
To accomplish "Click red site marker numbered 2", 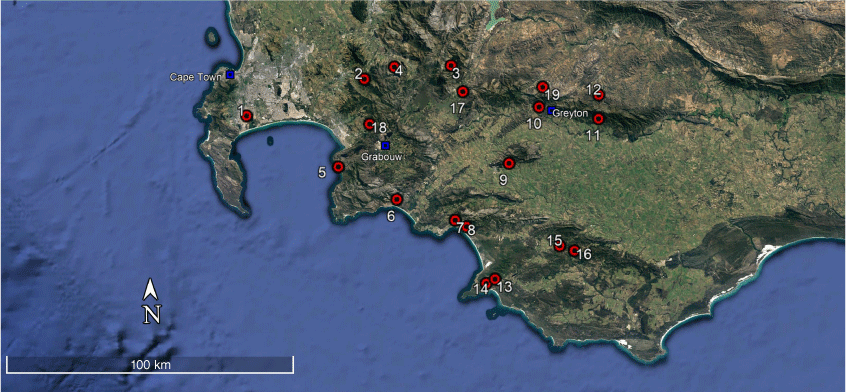I will [364, 79].
